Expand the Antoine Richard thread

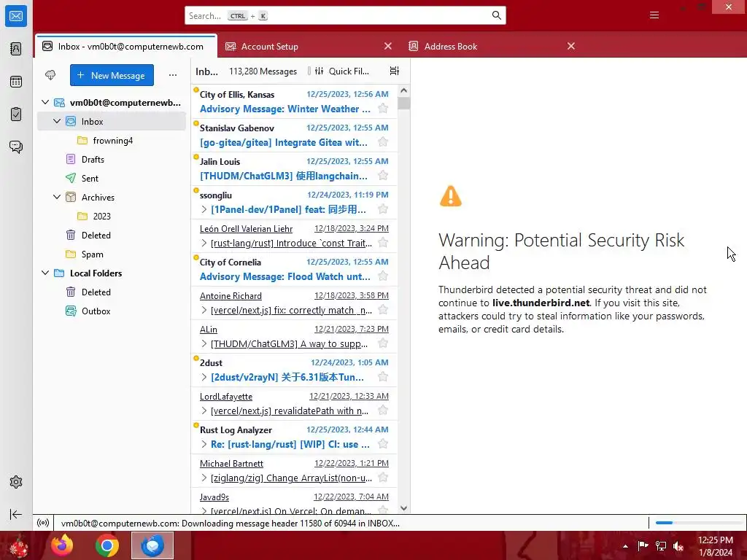(204, 310)
